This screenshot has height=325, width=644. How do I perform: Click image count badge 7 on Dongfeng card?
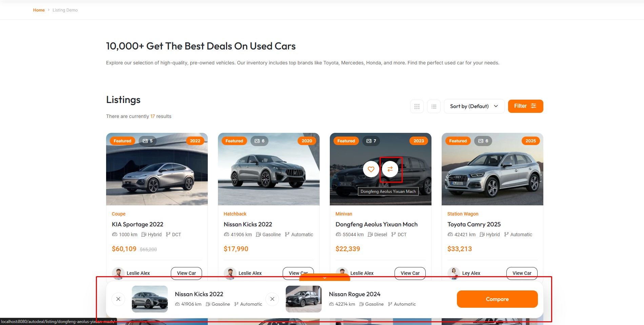pos(371,141)
